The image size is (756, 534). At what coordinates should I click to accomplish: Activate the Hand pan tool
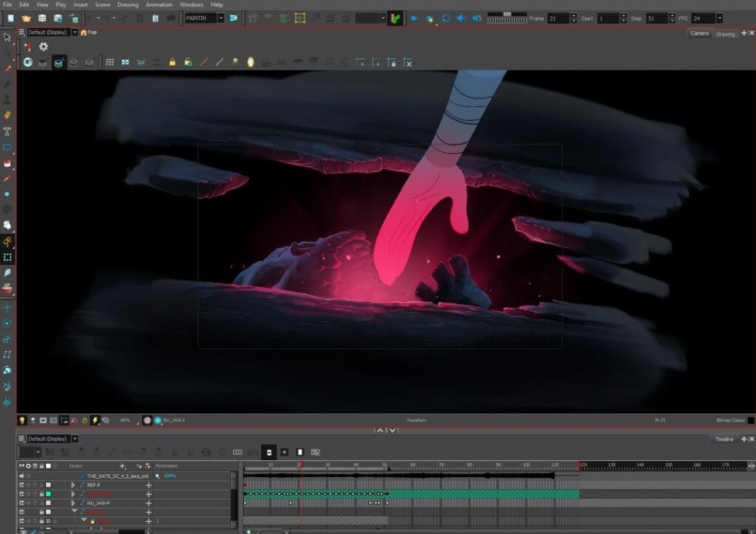[7, 225]
